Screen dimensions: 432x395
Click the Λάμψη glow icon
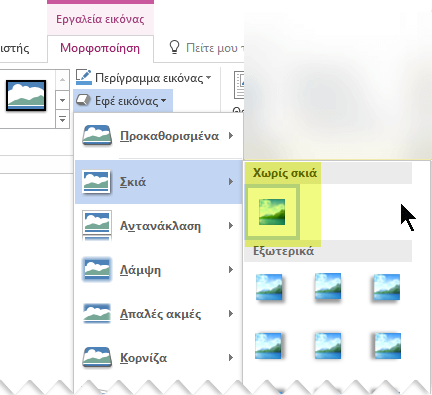pyautogui.click(x=97, y=269)
